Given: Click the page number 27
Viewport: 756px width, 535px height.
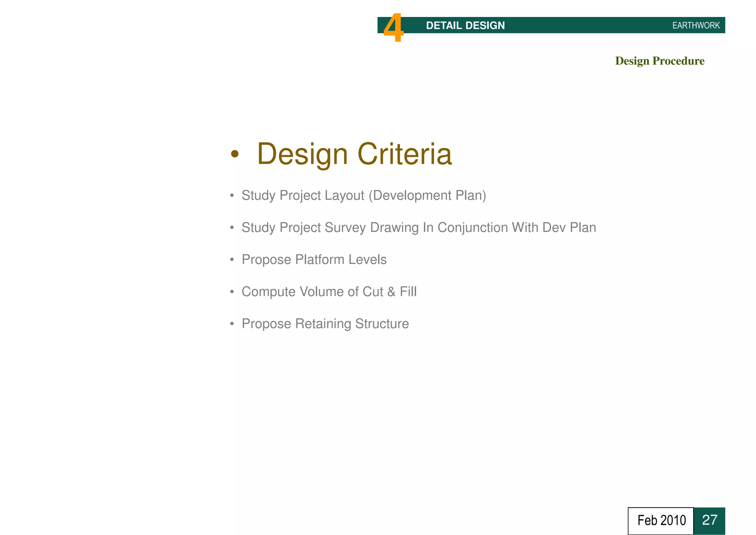Looking at the screenshot, I should click(x=709, y=521).
